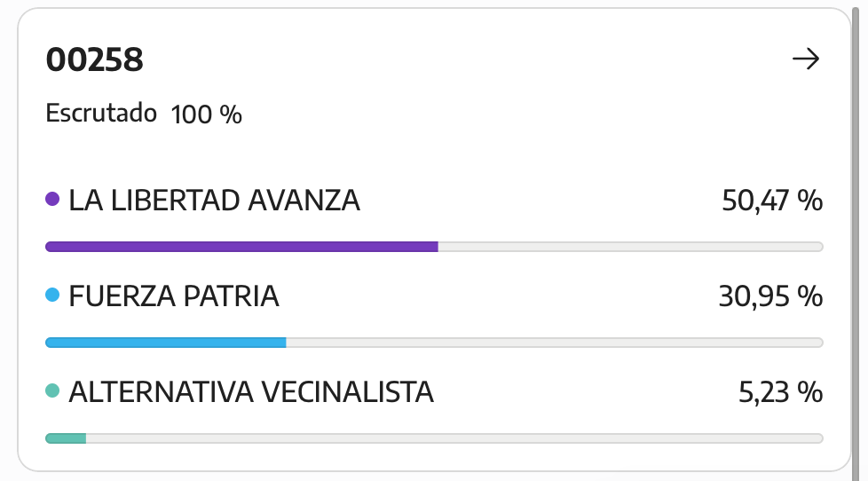Click the purple La Libertad Avanza progress bar
The width and height of the screenshot is (868, 481).
click(x=241, y=247)
